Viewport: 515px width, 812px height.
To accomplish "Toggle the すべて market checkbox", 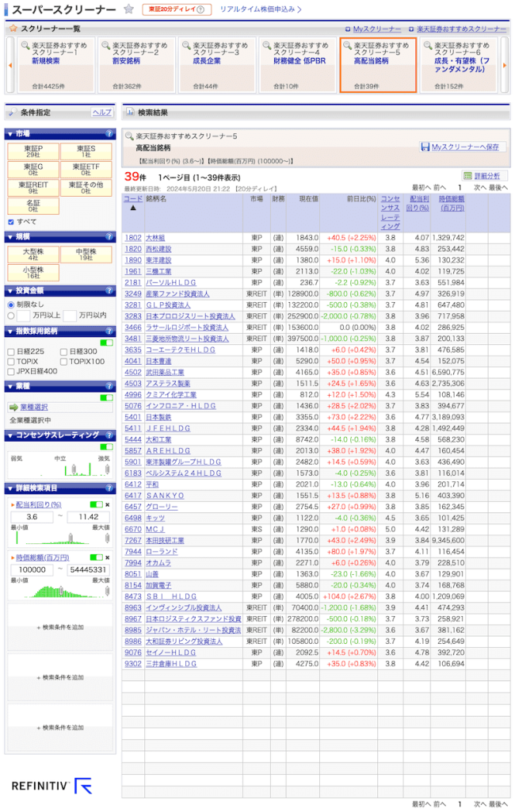I will coord(11,222).
